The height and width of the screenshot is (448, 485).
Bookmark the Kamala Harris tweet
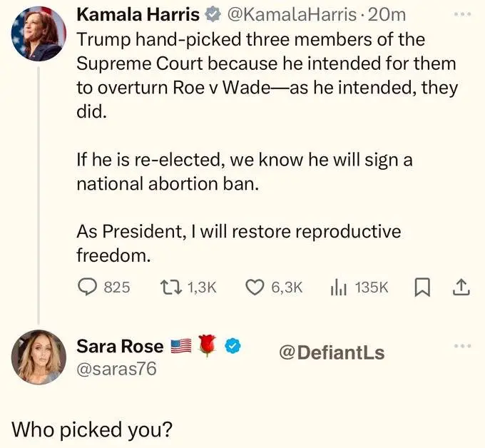(x=422, y=287)
